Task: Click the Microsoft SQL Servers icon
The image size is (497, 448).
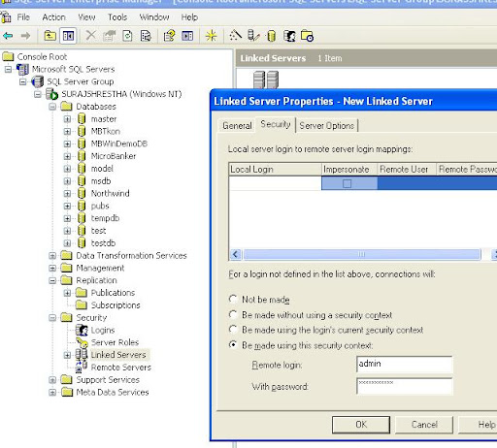Action: [x=22, y=69]
